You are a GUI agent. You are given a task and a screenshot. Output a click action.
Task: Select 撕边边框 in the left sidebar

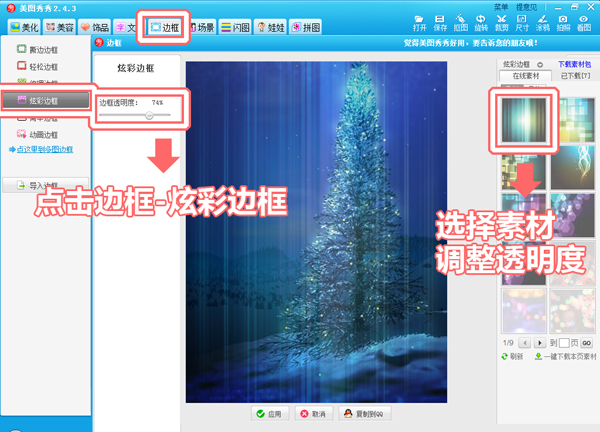point(38,49)
